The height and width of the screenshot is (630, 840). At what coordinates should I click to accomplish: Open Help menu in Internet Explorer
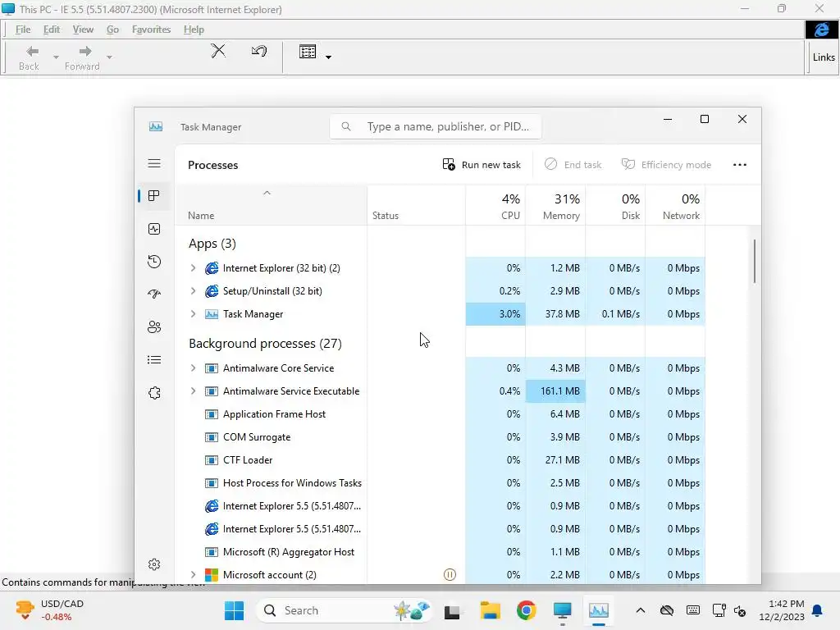[x=194, y=30]
